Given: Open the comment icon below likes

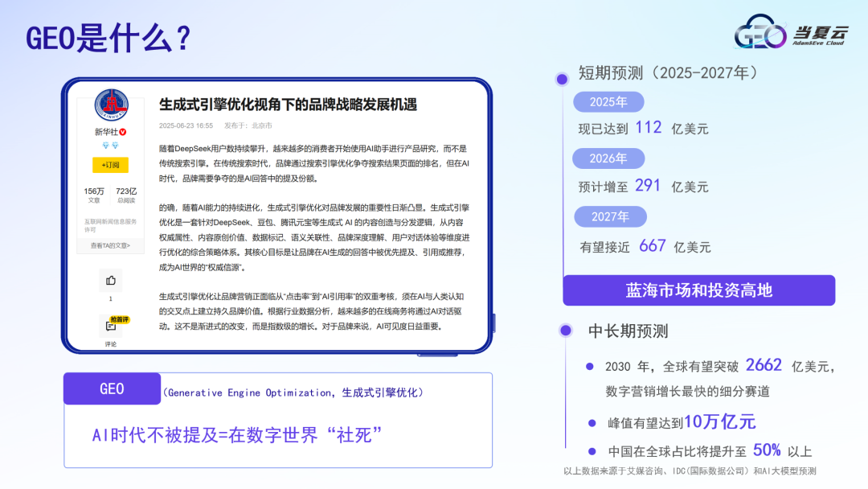Looking at the screenshot, I should point(111,327).
